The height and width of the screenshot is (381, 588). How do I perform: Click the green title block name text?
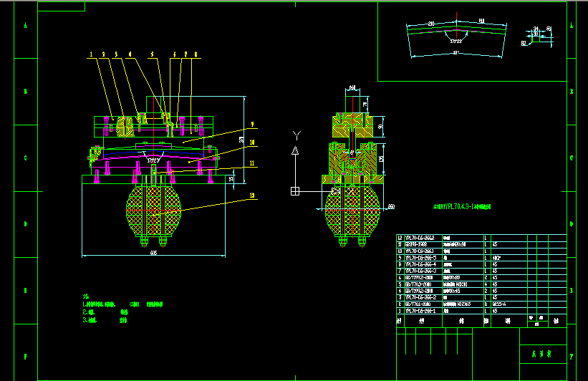541,354
